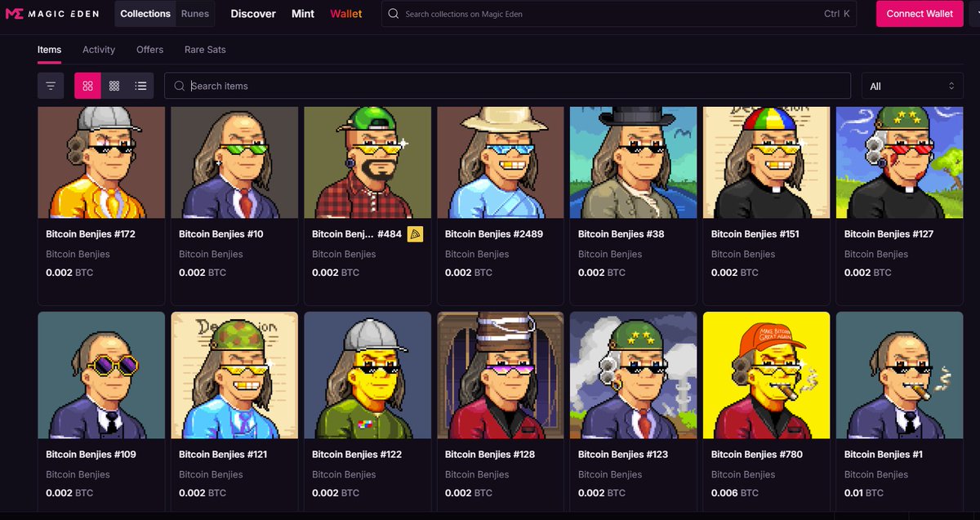This screenshot has height=520, width=980.
Task: Click the Bitcoin Benjies #10 title
Action: click(221, 234)
